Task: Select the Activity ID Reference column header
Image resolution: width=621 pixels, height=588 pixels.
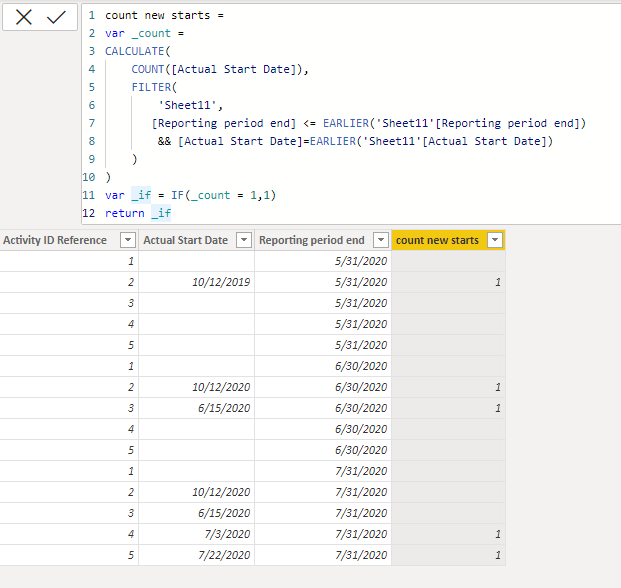Action: [x=69, y=240]
